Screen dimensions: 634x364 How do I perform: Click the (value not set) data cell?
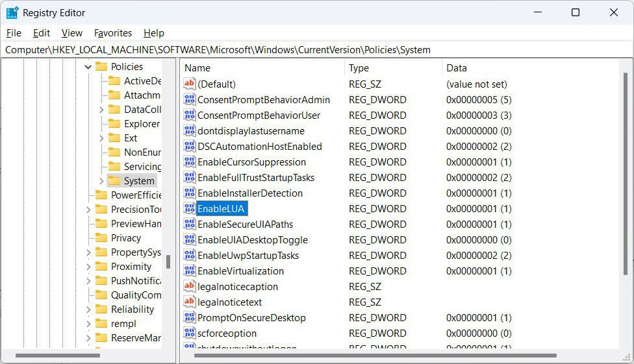(x=477, y=84)
